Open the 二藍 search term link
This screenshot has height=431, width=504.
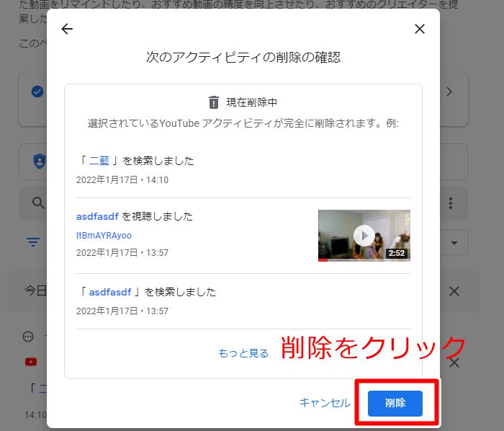[x=99, y=161]
